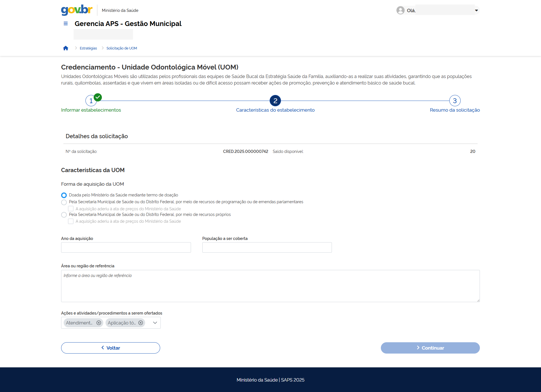Click step 1 circle with green checkmark
The height and width of the screenshot is (392, 541).
[x=91, y=101]
